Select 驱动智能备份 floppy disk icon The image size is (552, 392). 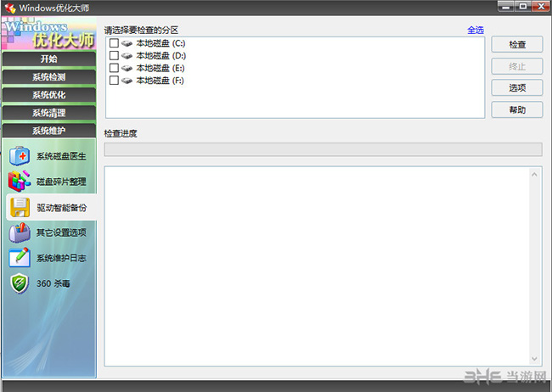point(20,207)
